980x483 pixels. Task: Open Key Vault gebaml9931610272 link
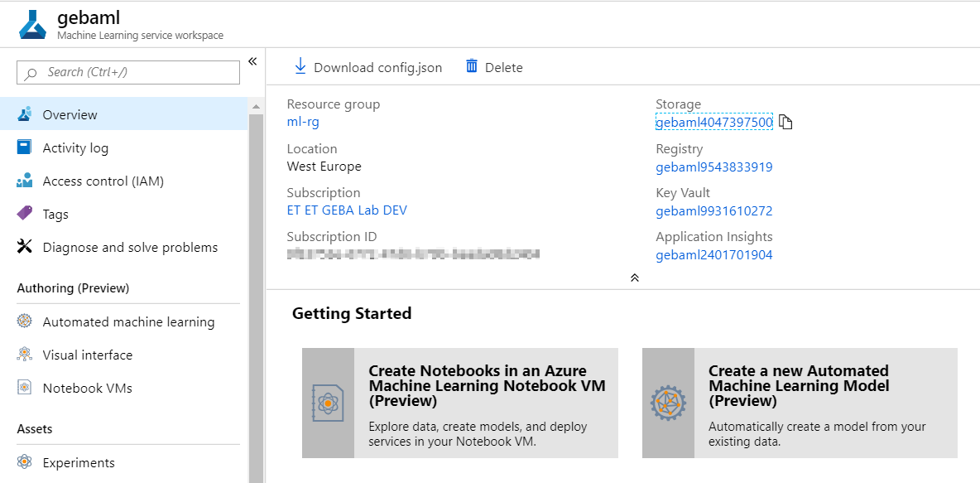point(713,211)
